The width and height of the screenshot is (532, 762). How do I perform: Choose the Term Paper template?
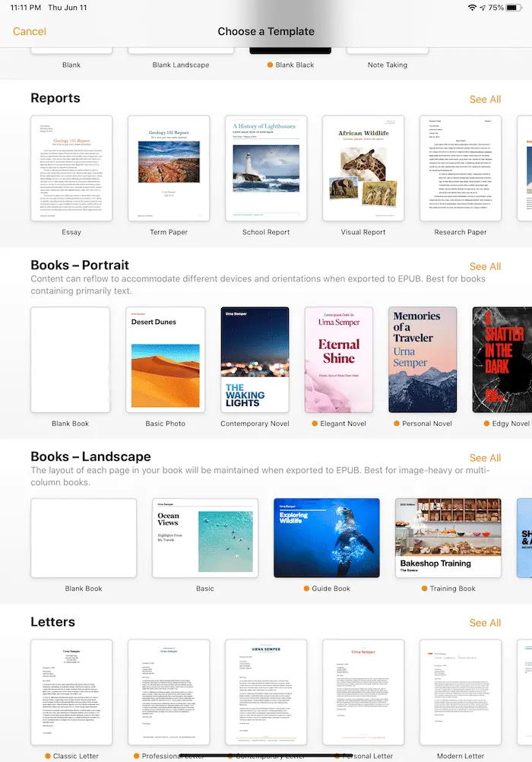[x=169, y=168]
